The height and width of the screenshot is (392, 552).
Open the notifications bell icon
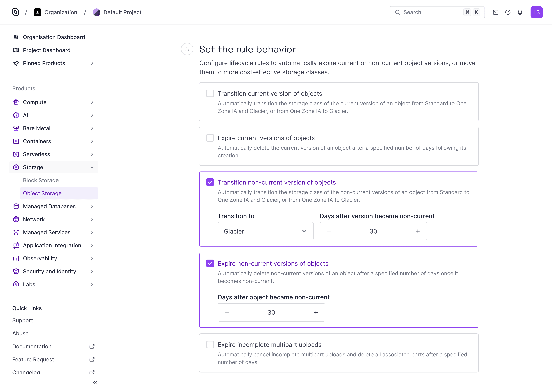[520, 12]
